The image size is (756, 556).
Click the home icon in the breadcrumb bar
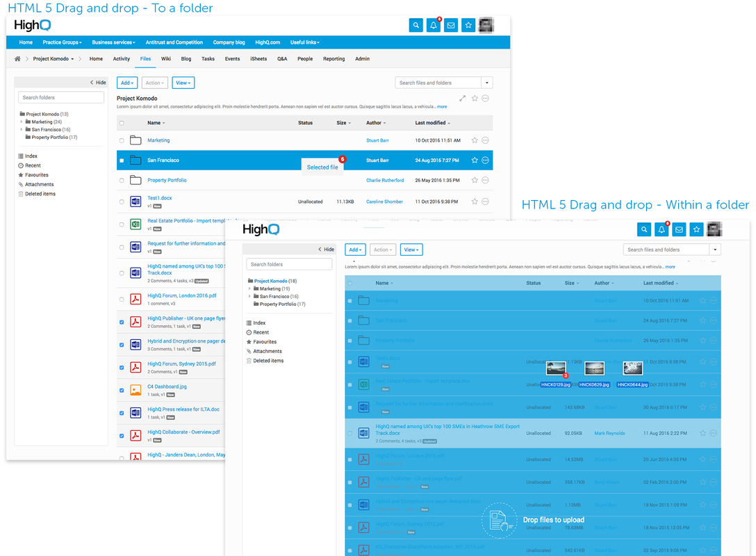click(x=17, y=59)
